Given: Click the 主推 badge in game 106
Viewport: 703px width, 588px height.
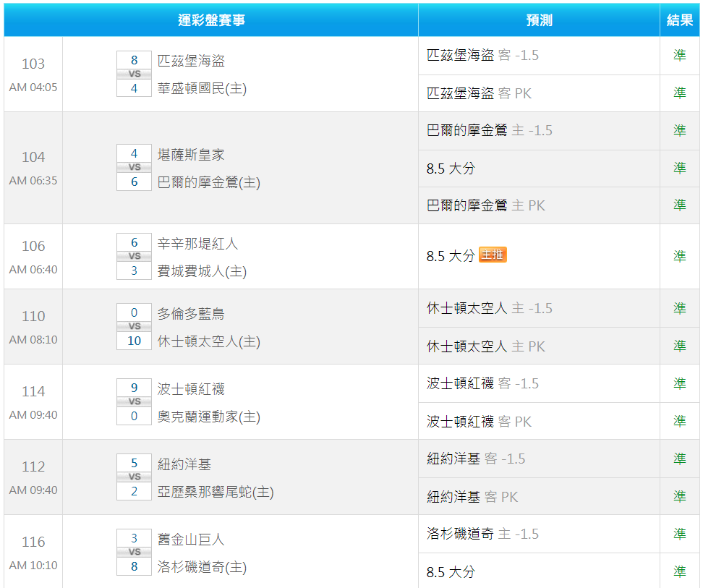Looking at the screenshot, I should (493, 255).
